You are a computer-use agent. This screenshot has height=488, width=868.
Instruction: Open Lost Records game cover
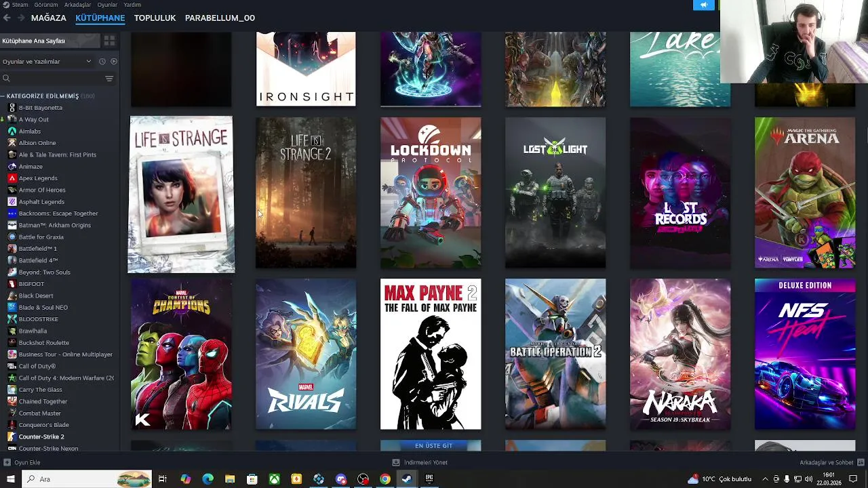click(680, 192)
